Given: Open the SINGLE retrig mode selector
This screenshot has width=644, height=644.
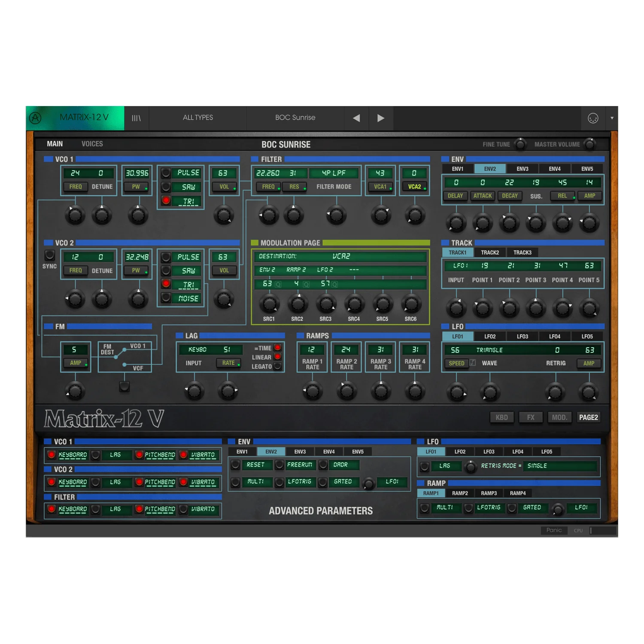Looking at the screenshot, I should tap(560, 466).
